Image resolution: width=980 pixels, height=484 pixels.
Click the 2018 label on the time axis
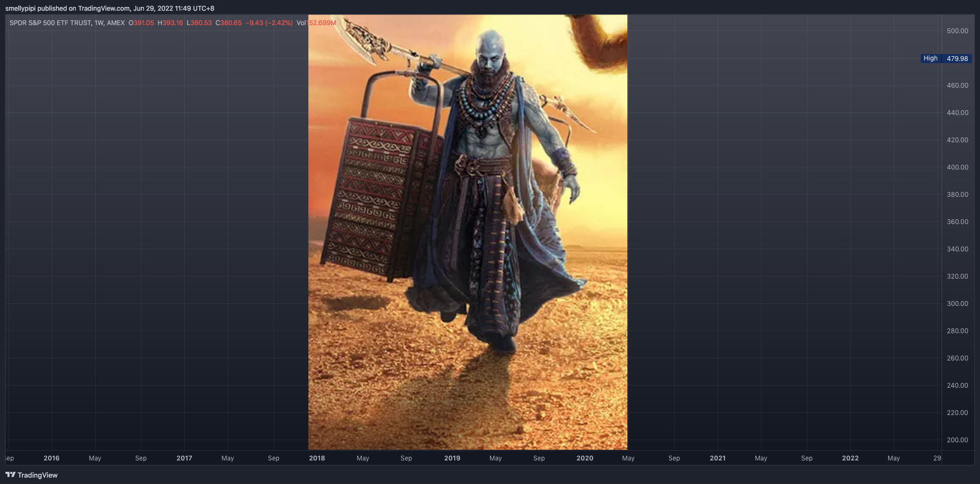317,458
